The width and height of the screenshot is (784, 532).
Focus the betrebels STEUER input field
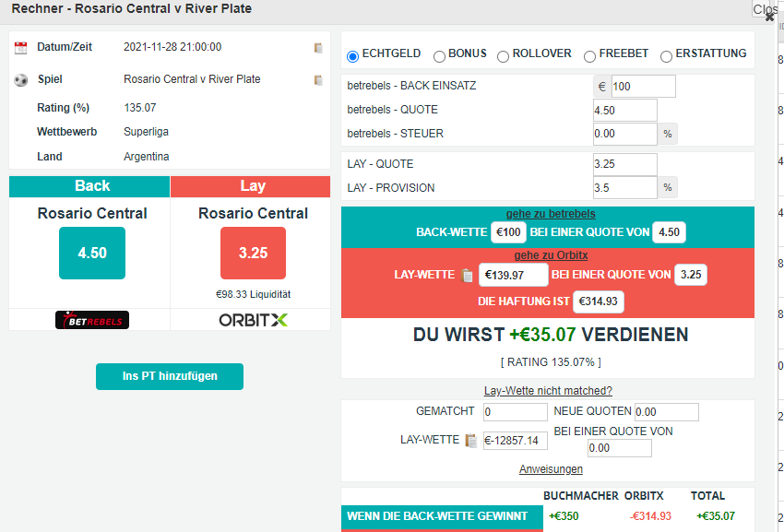625,134
